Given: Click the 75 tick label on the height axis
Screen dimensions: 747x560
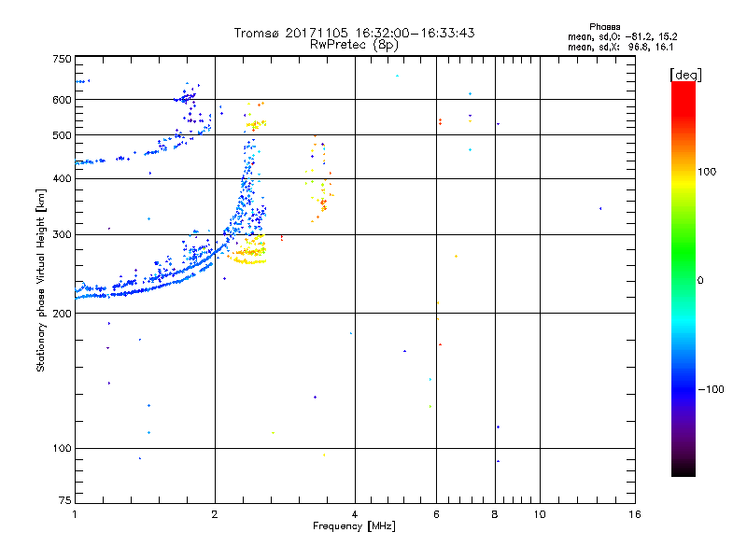Looking at the screenshot, I should pos(63,501).
